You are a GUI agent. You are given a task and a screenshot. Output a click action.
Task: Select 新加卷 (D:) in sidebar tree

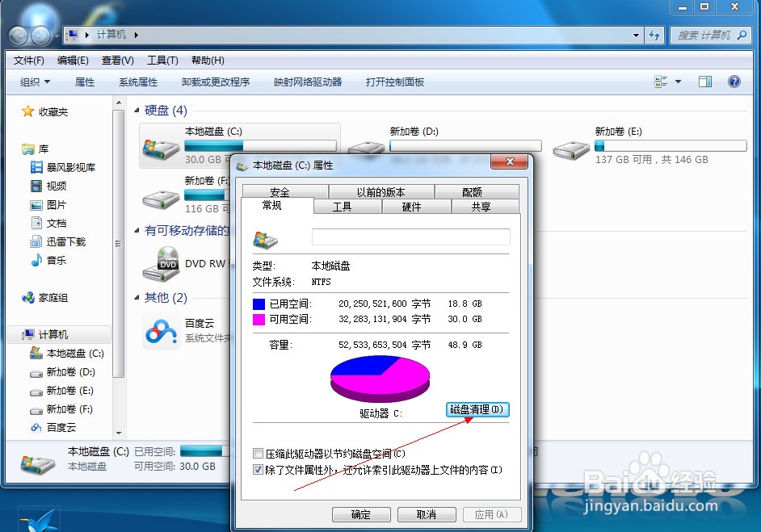click(x=62, y=372)
